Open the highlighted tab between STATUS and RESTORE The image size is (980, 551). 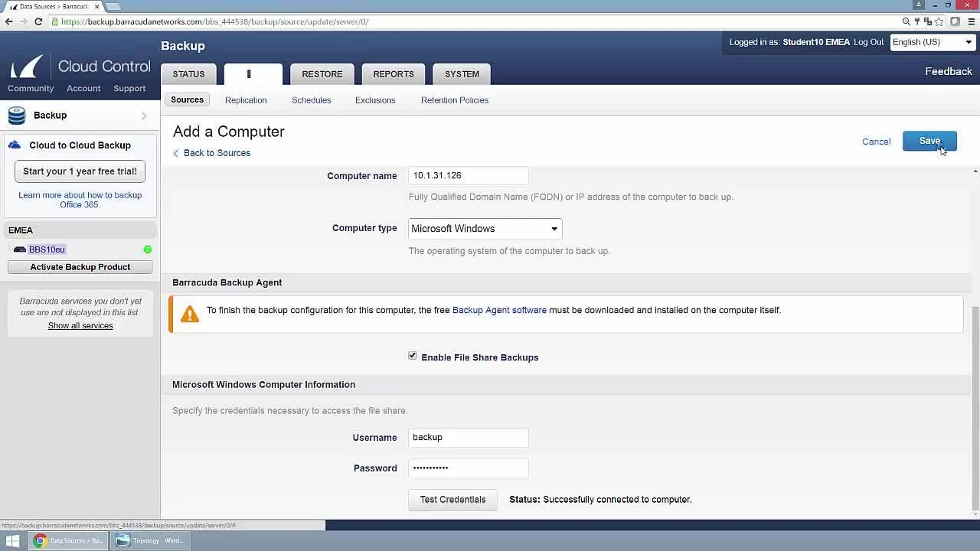pos(253,74)
